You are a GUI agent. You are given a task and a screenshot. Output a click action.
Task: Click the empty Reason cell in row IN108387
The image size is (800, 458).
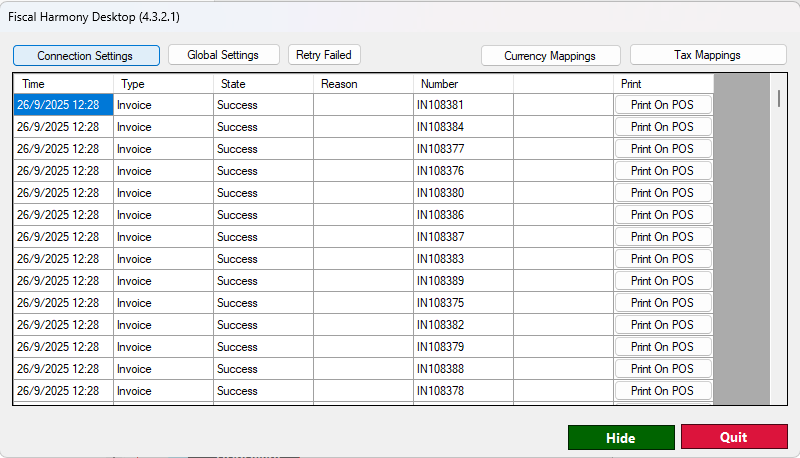tap(363, 237)
